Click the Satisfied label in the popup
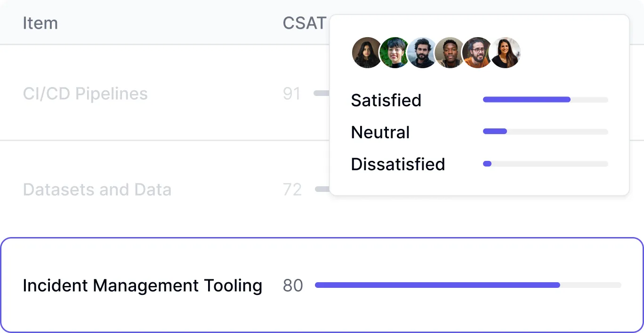 [x=386, y=100]
